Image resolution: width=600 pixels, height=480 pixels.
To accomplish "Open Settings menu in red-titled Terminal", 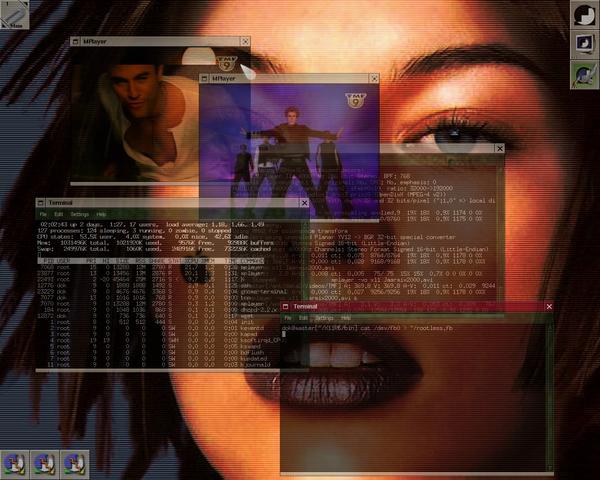I will coord(324,318).
